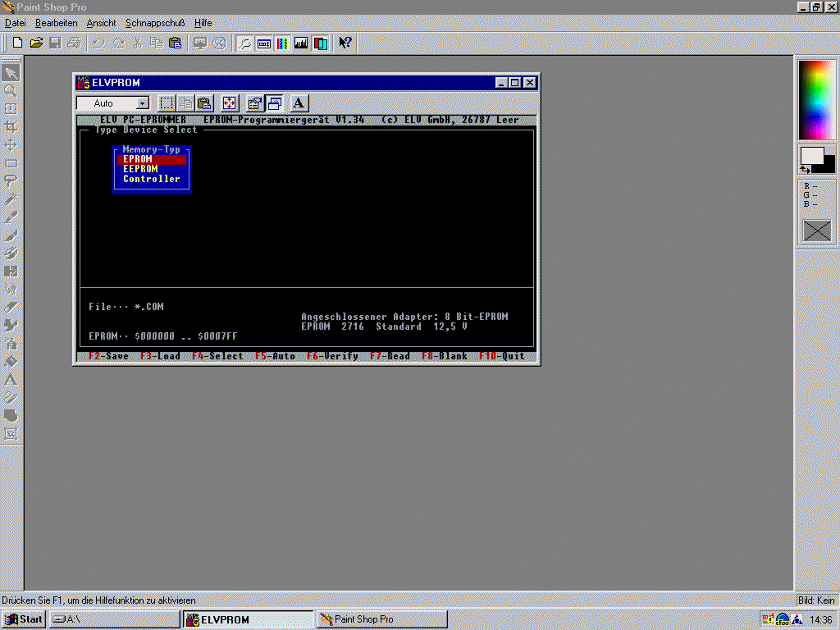Select the Vector Object Selection tool
The image size is (840, 630).
point(11,435)
